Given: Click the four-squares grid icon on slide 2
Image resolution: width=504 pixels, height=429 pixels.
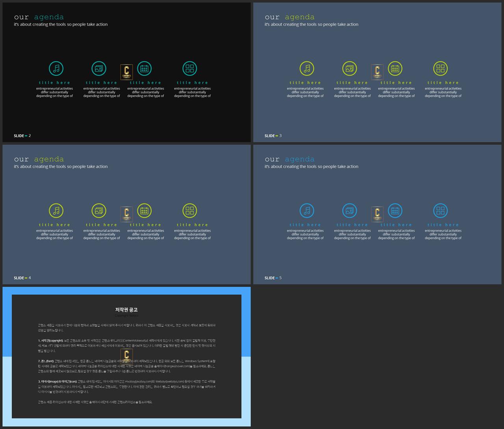Looking at the screenshot, I should pos(190,69).
